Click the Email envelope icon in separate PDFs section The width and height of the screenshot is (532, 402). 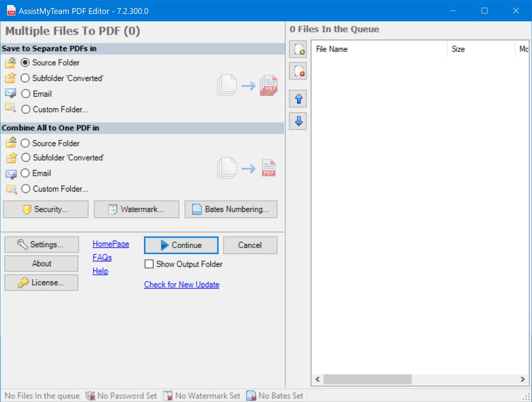point(10,93)
